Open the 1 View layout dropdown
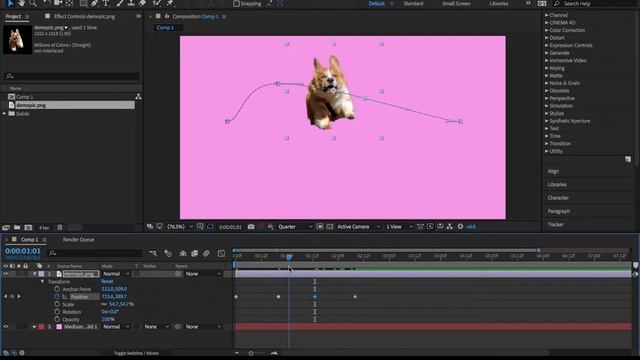This screenshot has width=640, height=360. (399, 227)
